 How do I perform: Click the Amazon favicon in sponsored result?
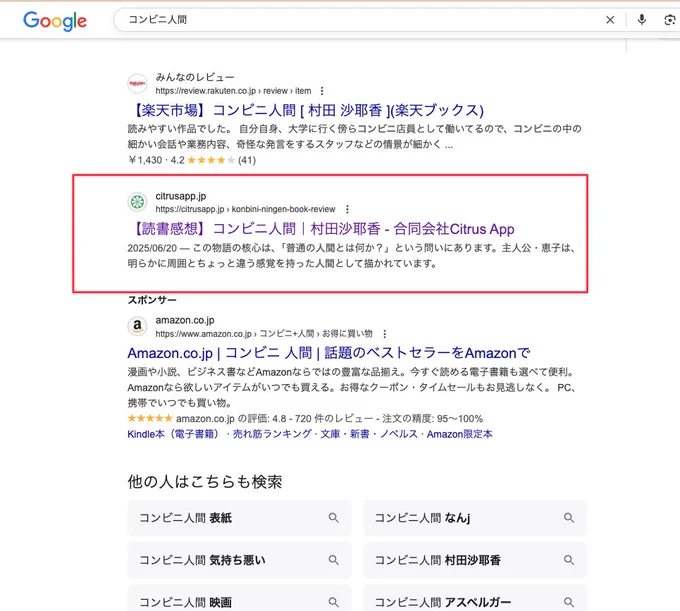pyautogui.click(x=137, y=326)
